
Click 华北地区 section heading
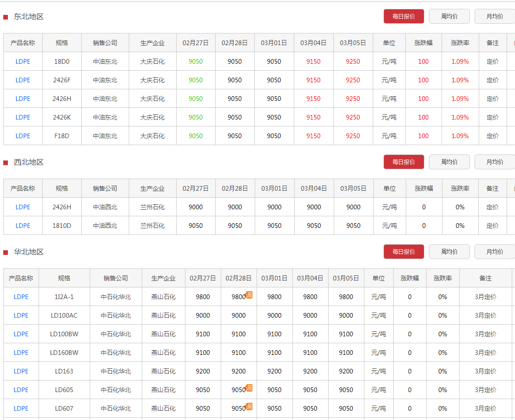click(28, 252)
